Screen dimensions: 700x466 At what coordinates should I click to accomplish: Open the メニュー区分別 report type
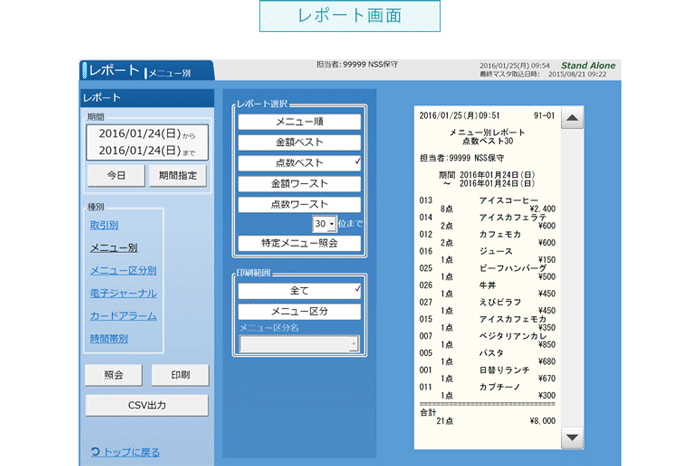pos(123,270)
